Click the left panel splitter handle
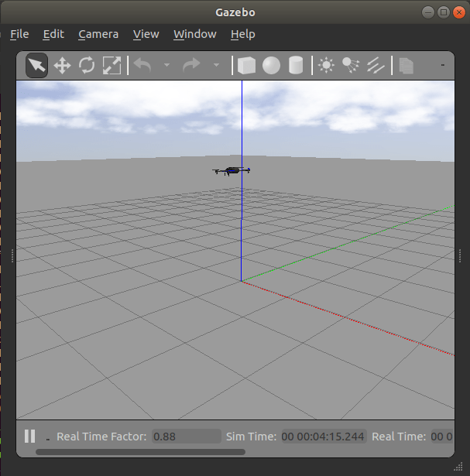Viewport: 470px width, 476px height. click(12, 255)
